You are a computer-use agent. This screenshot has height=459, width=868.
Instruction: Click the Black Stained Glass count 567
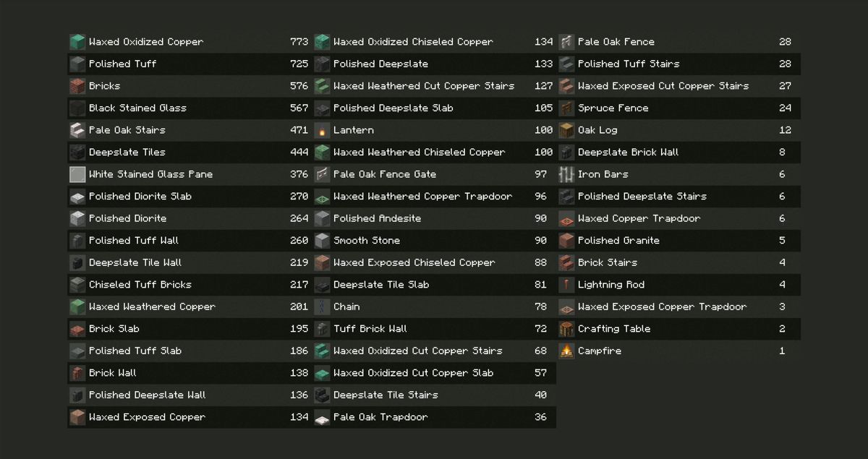(x=299, y=108)
